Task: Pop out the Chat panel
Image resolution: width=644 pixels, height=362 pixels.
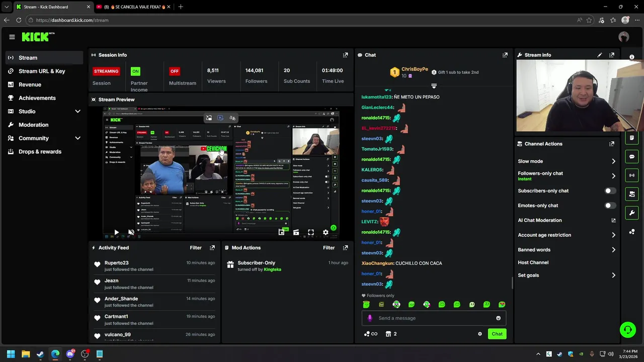Action: click(x=505, y=55)
